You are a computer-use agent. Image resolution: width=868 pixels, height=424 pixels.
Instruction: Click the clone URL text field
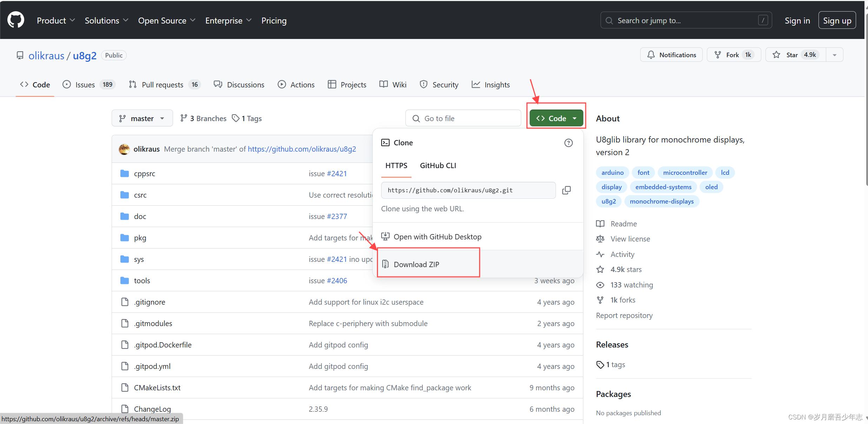468,190
